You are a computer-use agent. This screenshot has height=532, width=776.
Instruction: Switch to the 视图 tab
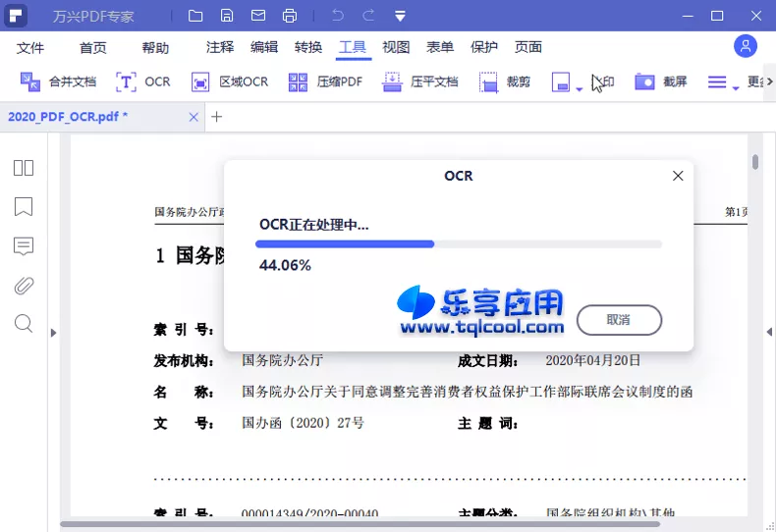(396, 47)
